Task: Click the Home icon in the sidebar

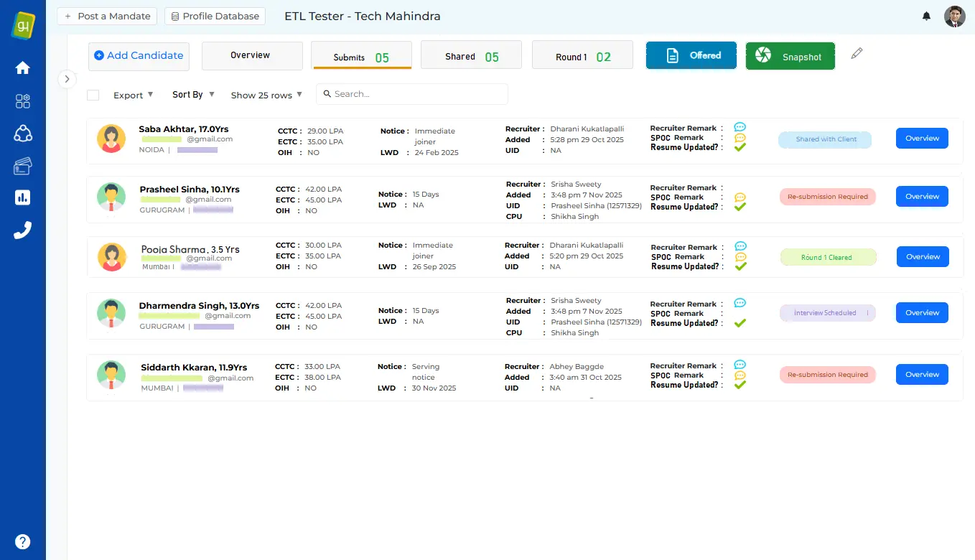Action: point(23,68)
